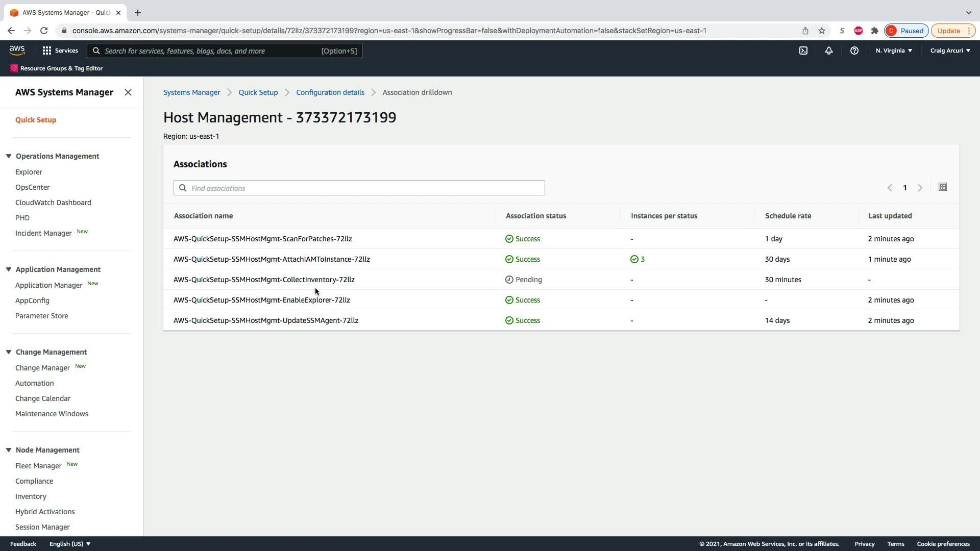Collapse the Operations Management section
Image resolution: width=980 pixels, height=551 pixels.
coord(9,156)
